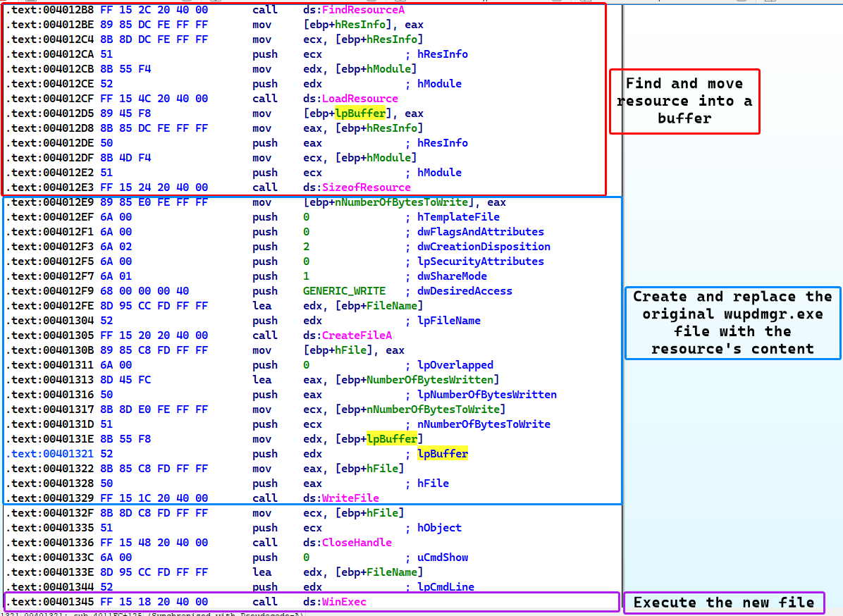Select the GENERIC_WRITE constant operand
The image size is (843, 616).
pyautogui.click(x=344, y=290)
